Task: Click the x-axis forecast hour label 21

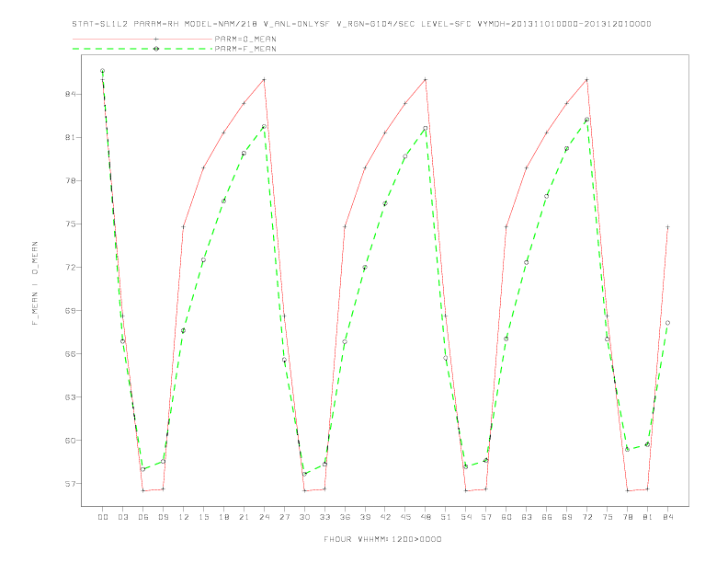Action: click(245, 517)
